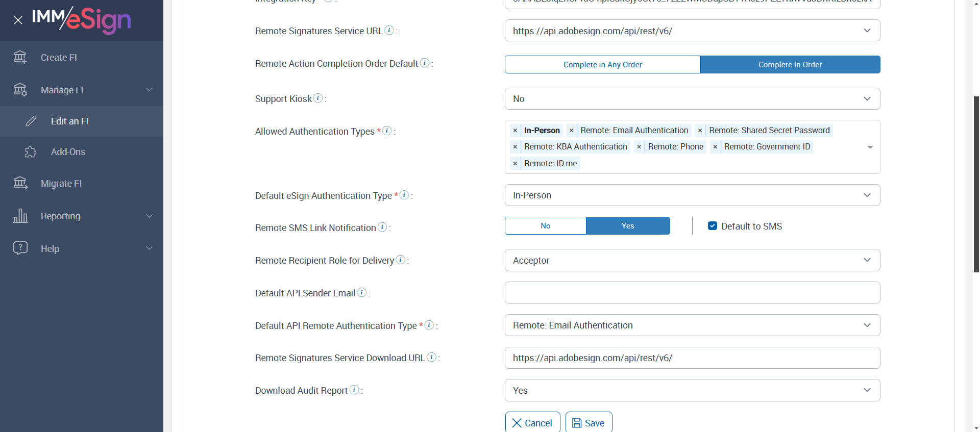Click the Cancel button

(x=532, y=423)
